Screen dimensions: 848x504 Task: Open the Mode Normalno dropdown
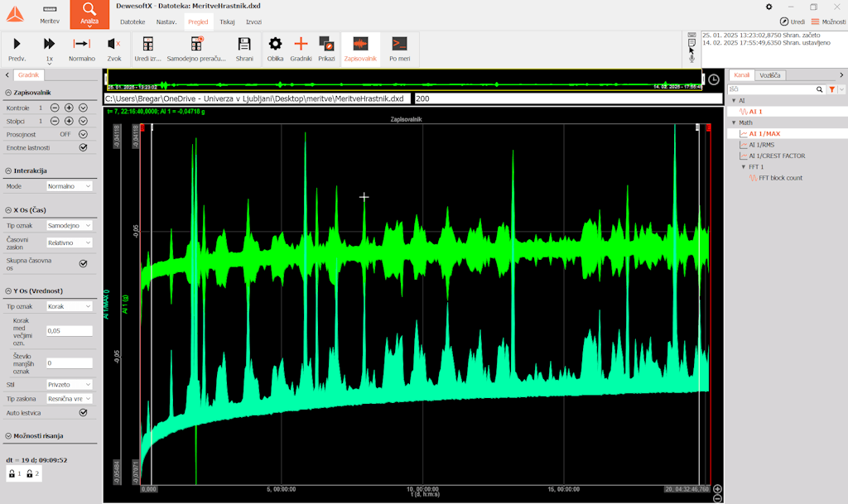70,186
